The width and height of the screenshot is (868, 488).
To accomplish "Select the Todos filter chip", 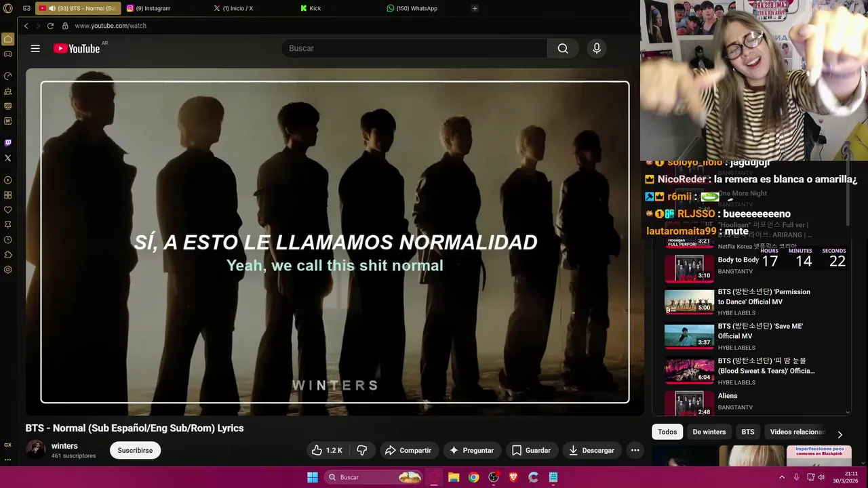I will coord(667,432).
